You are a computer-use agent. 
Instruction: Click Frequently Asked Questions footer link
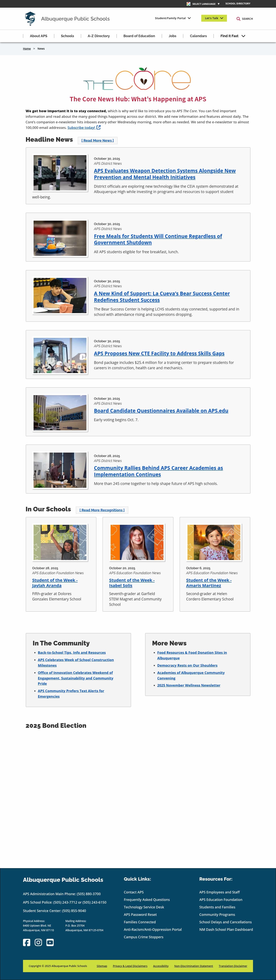pos(147,900)
